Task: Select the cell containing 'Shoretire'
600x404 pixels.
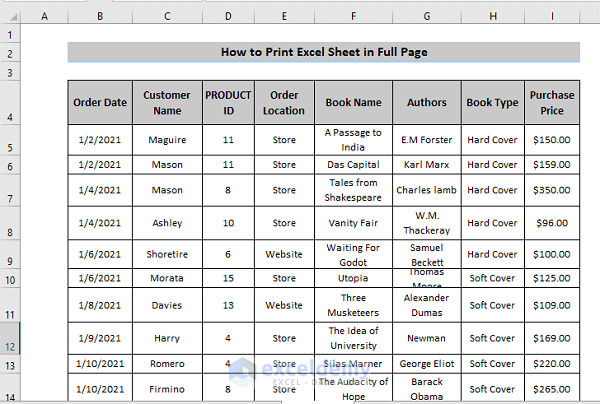Action: (167, 254)
